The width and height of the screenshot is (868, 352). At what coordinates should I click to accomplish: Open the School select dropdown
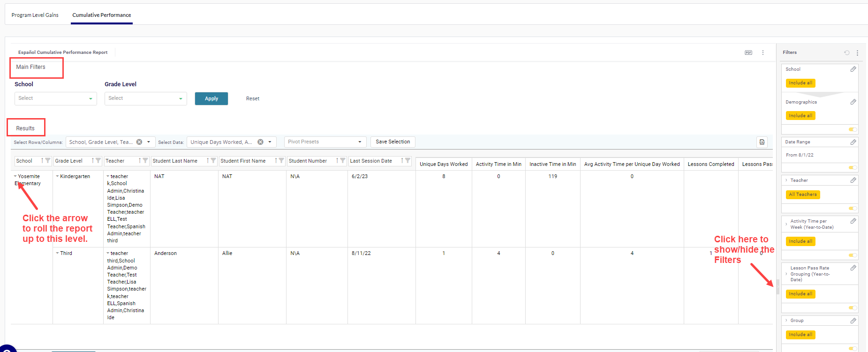click(x=55, y=98)
